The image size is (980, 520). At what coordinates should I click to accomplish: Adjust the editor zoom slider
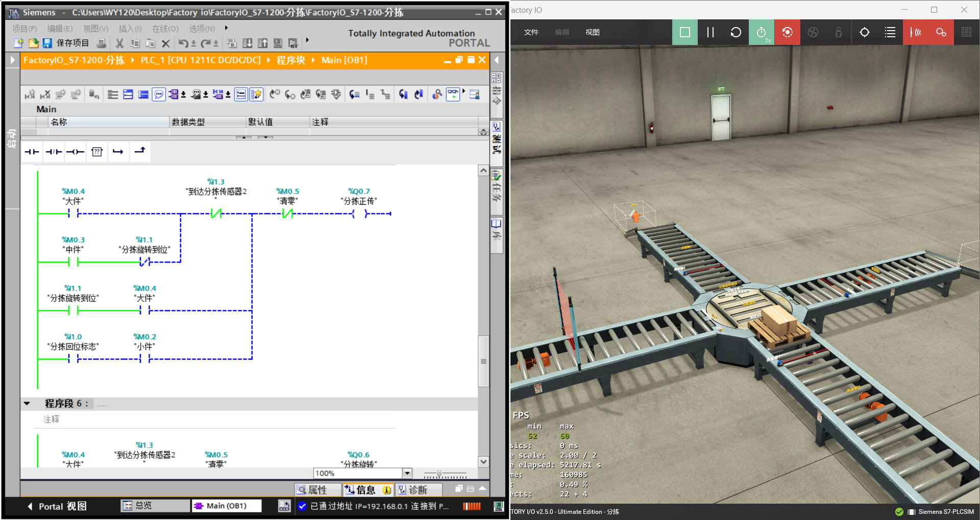click(x=439, y=474)
